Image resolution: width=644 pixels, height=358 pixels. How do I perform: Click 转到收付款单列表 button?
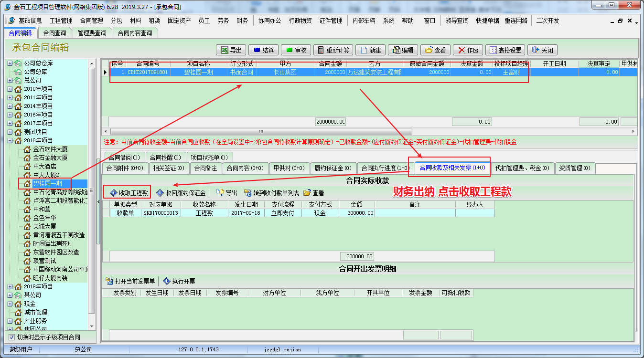pyautogui.click(x=271, y=193)
